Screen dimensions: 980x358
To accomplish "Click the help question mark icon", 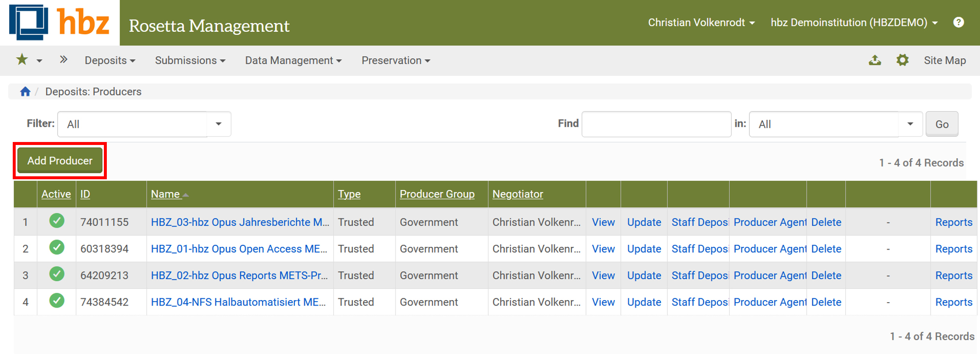I will [958, 23].
